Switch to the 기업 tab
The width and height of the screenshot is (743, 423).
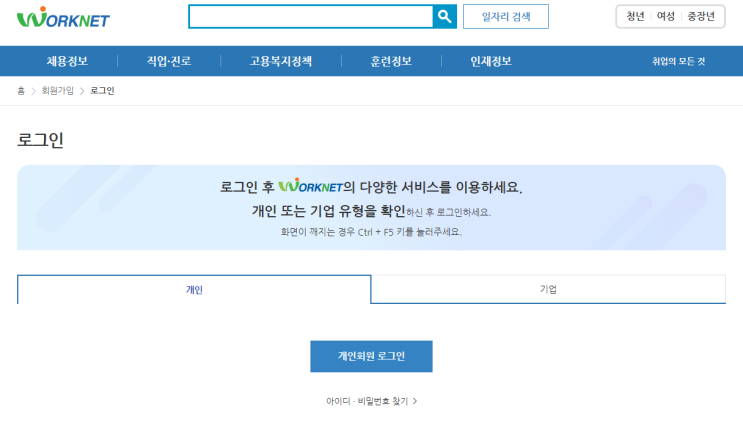[548, 289]
